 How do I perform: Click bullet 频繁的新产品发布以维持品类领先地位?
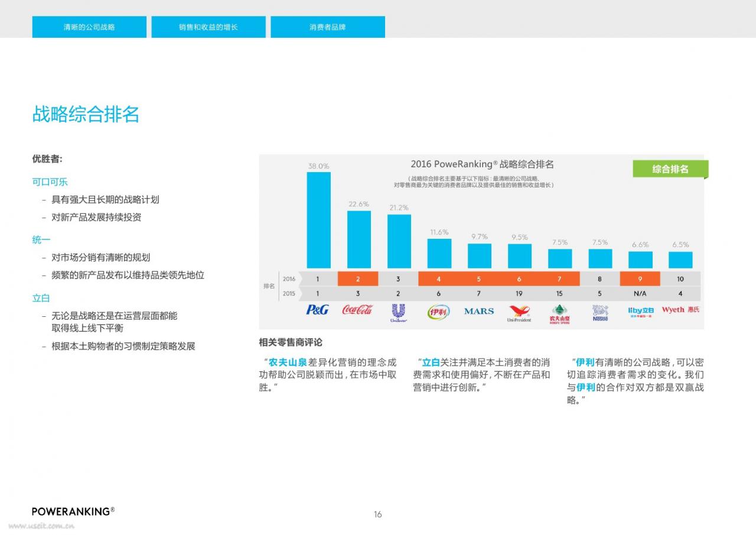(x=128, y=275)
